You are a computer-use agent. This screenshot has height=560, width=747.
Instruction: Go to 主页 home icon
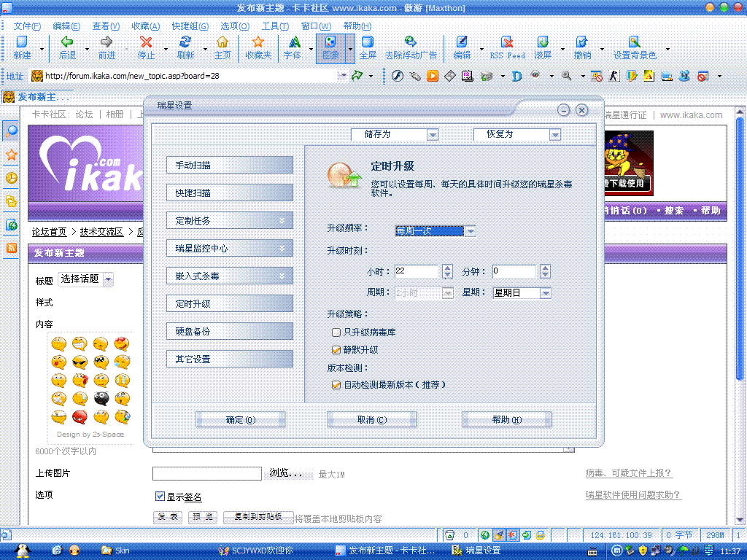pyautogui.click(x=222, y=42)
